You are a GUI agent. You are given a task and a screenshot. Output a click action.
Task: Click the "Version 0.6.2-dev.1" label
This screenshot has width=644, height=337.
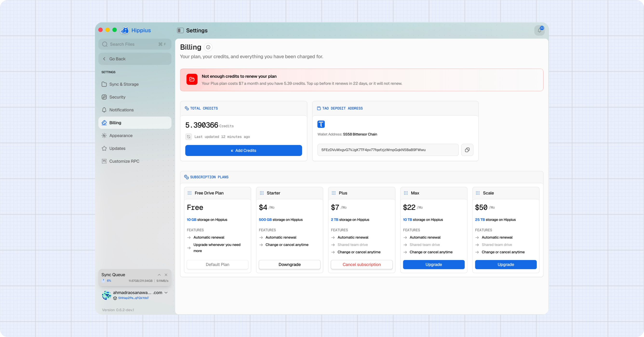[x=118, y=310]
